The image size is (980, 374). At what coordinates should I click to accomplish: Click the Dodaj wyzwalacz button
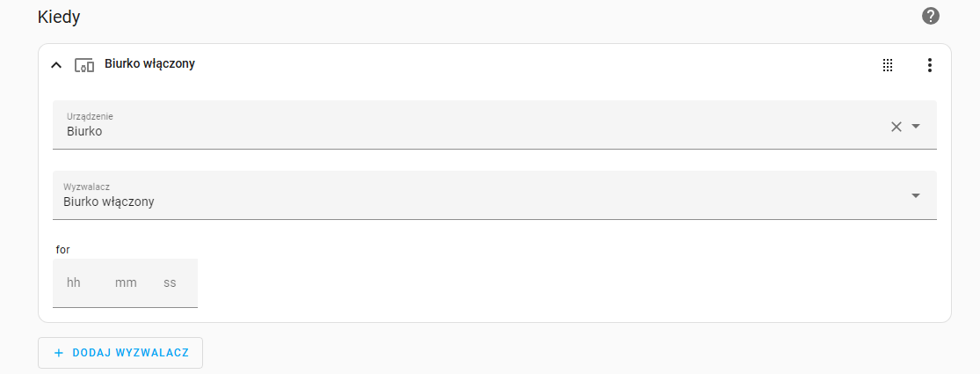[120, 353]
